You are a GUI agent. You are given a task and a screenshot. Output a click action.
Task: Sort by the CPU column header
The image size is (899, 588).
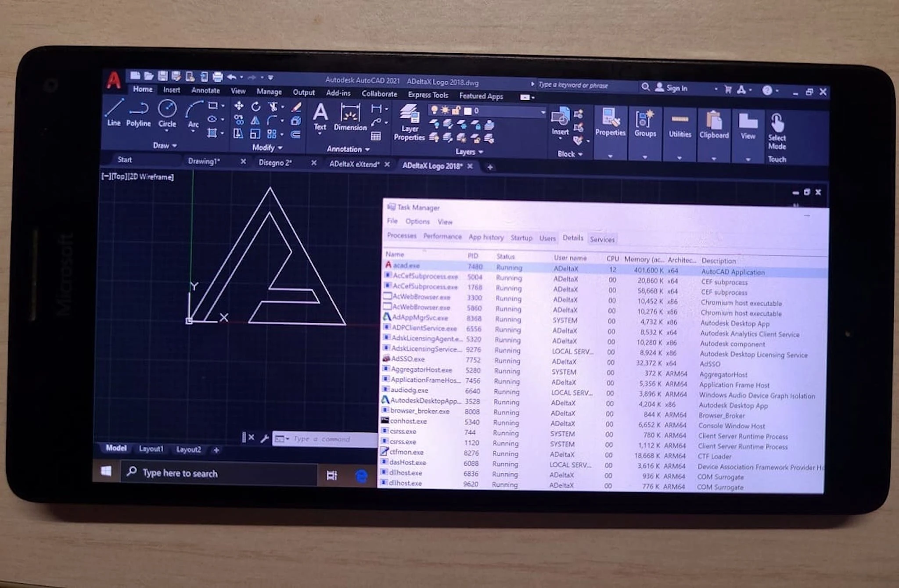612,259
